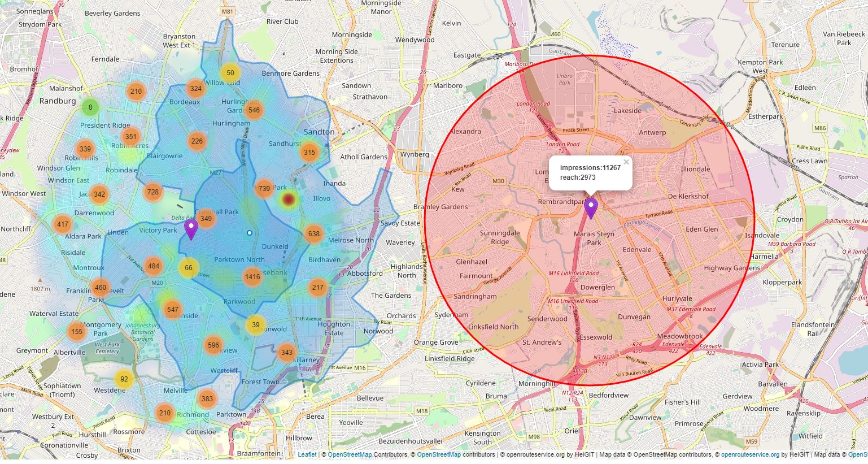Click the small white circle marker near Dunkeld
868x464 pixels.
point(250,233)
